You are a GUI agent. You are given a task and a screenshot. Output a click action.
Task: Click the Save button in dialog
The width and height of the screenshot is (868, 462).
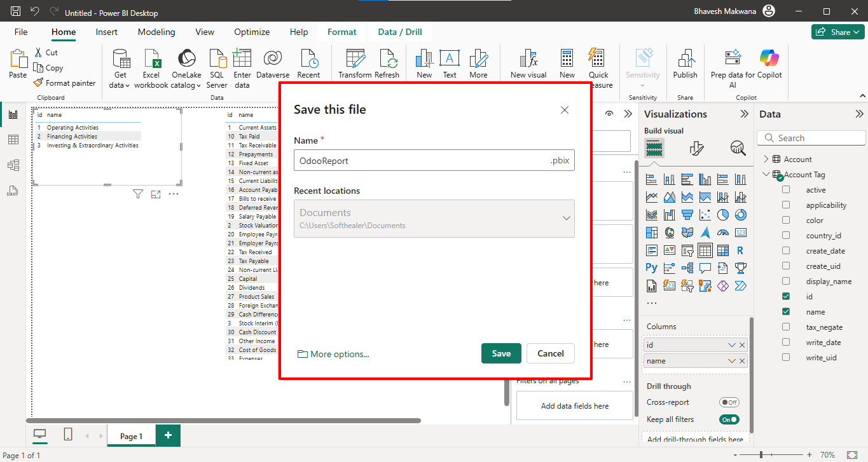(501, 353)
